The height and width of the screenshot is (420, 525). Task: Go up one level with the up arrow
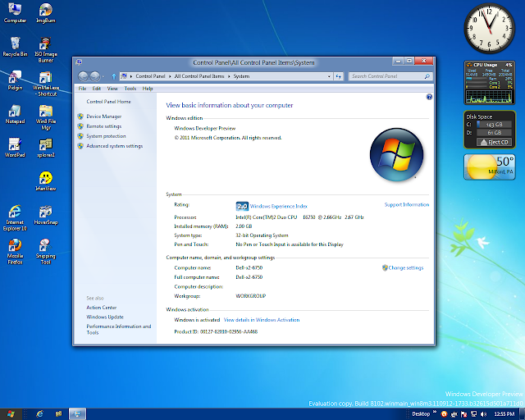(x=114, y=76)
